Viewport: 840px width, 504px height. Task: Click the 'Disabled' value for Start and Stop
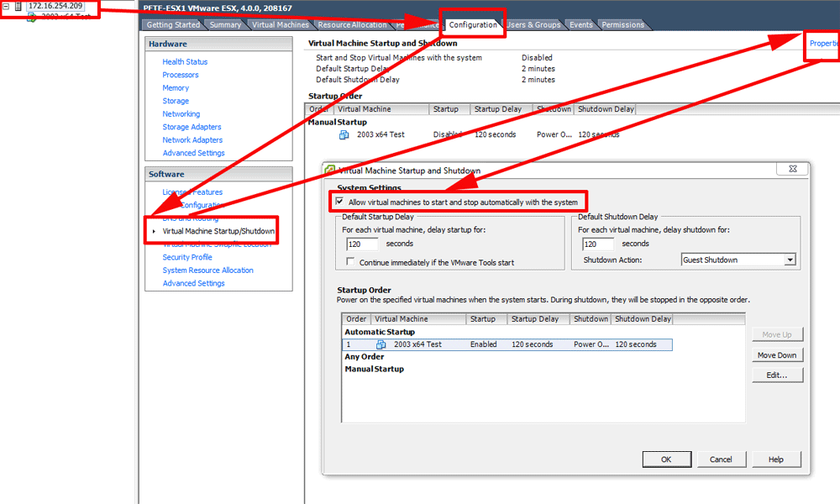click(x=537, y=57)
